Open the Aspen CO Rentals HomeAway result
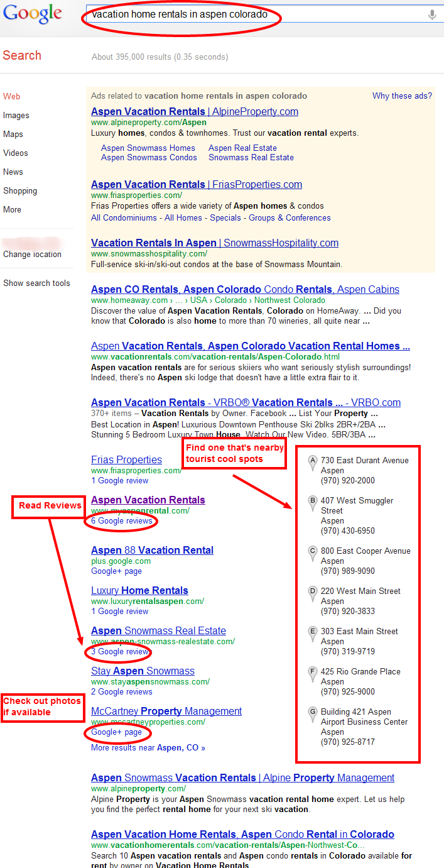This screenshot has height=868, width=444. (245, 290)
